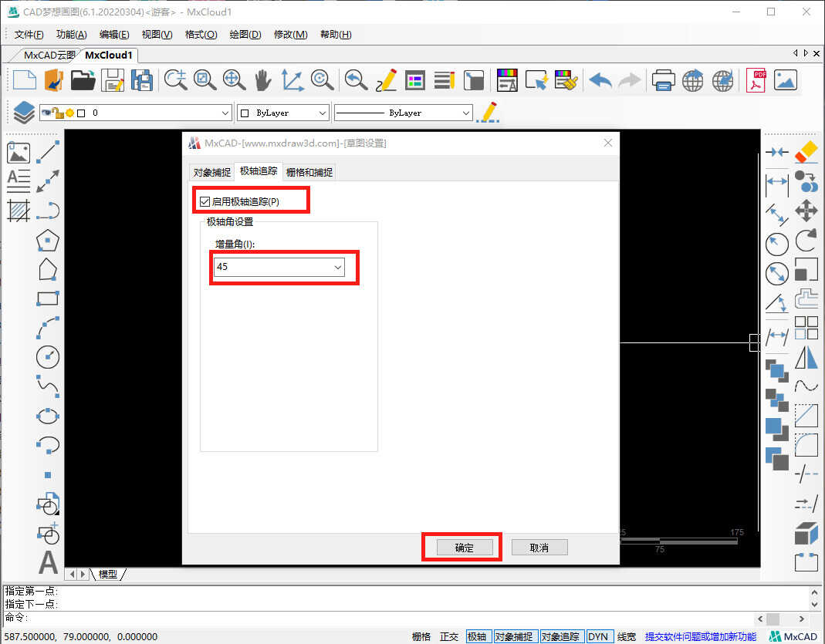
Task: Open the color ByLayer dropdown
Action: point(283,113)
